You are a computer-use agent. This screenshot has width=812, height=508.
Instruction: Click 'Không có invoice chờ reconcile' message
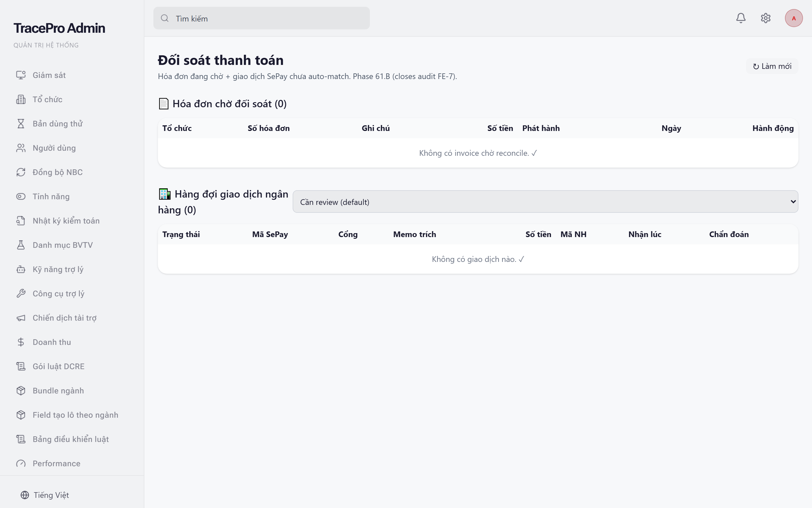[478, 153]
